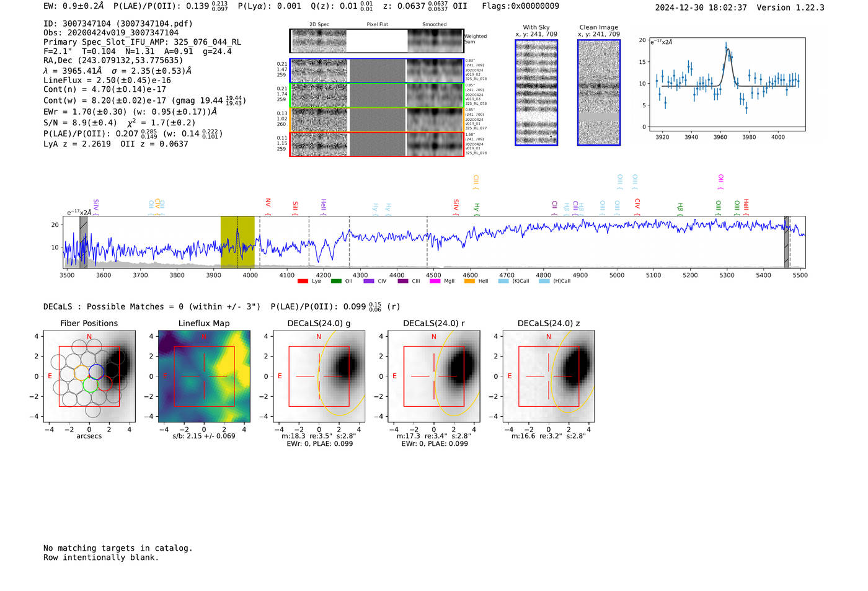Click the 'Pixel Flat' column header
The width and height of the screenshot is (868, 591).
pyautogui.click(x=377, y=25)
